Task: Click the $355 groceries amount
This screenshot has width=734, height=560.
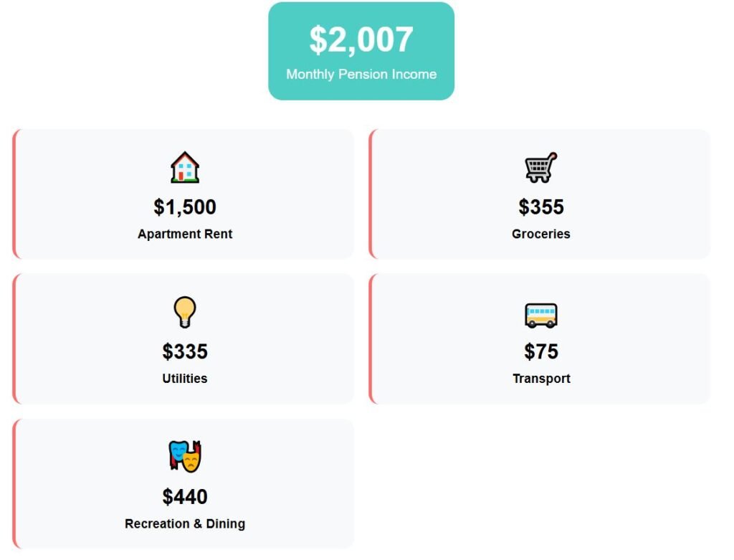Action: pos(541,207)
